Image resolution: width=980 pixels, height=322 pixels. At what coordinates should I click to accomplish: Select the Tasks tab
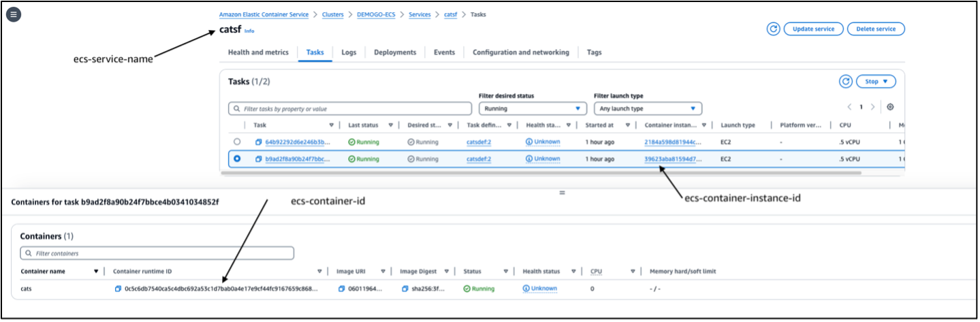315,52
